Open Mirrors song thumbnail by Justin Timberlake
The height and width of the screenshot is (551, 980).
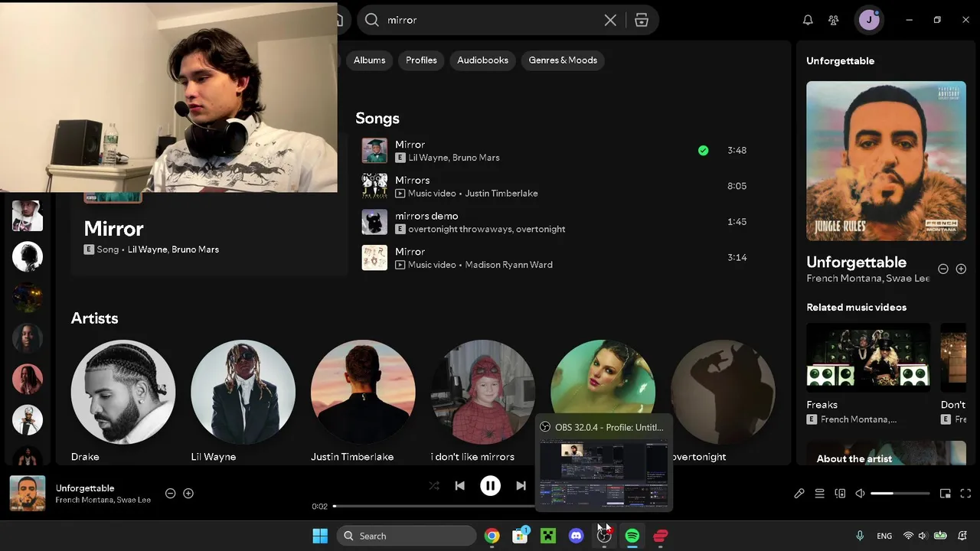374,186
